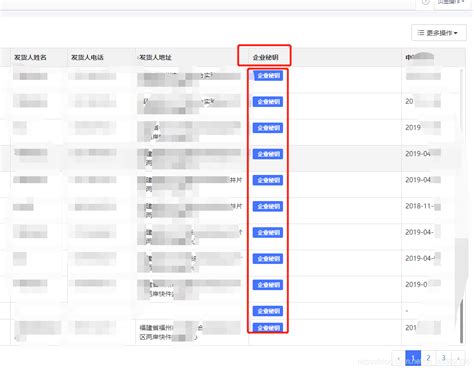Click the previous page arrow

tap(398, 358)
